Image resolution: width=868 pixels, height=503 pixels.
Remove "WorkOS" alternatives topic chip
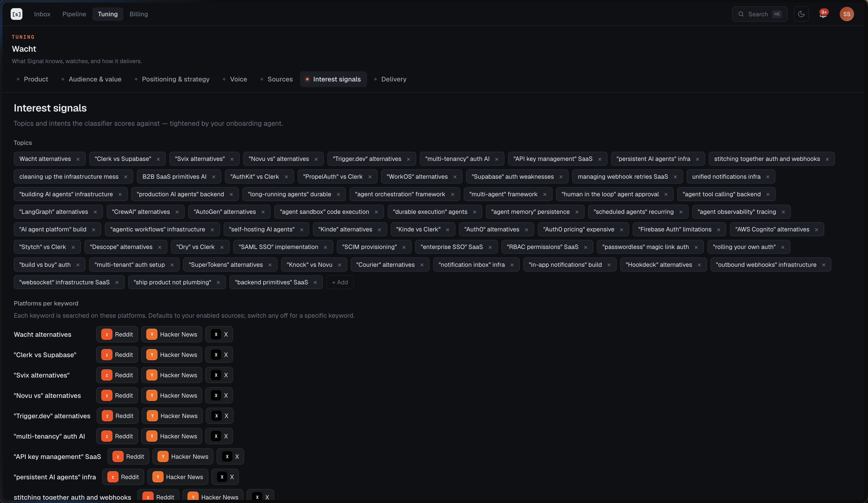pos(455,177)
